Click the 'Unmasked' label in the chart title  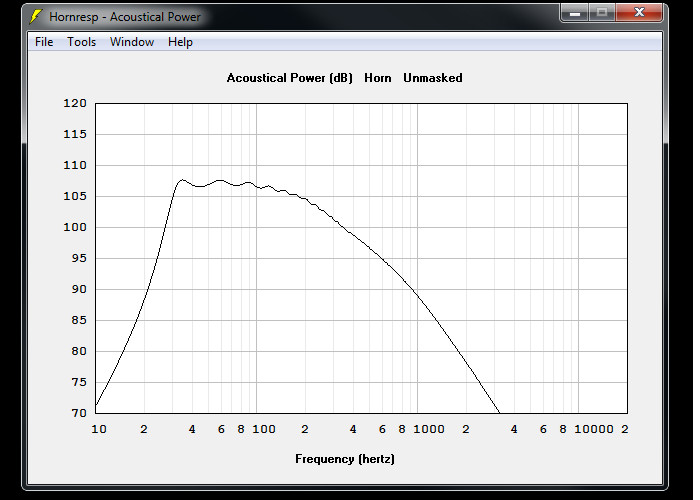[433, 78]
